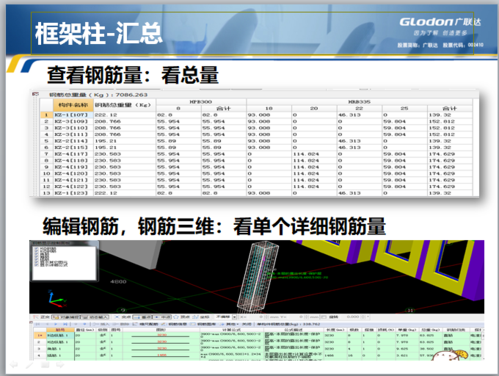Click the 公式描述 column header in lower table
Screen dimensions: 499x376
coord(293,330)
